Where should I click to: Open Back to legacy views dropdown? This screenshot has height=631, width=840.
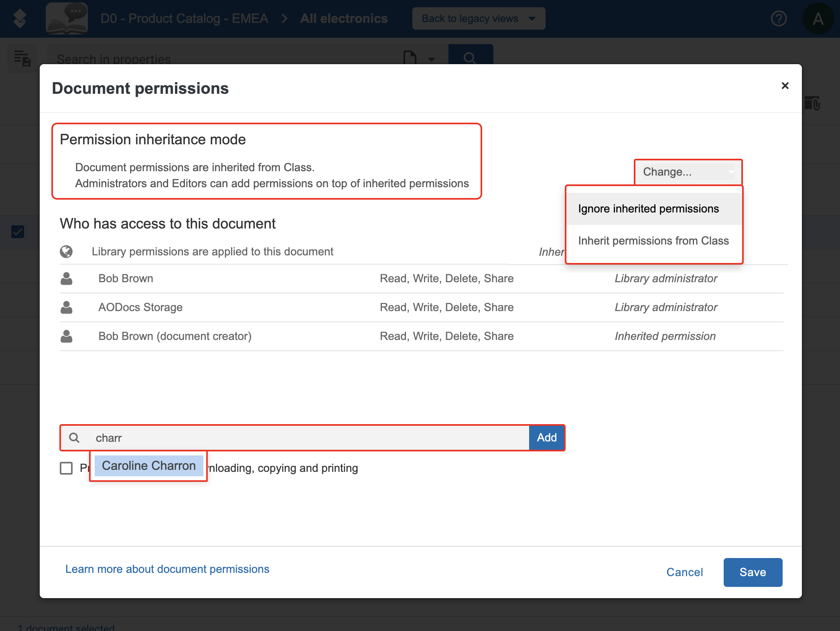coord(479,19)
